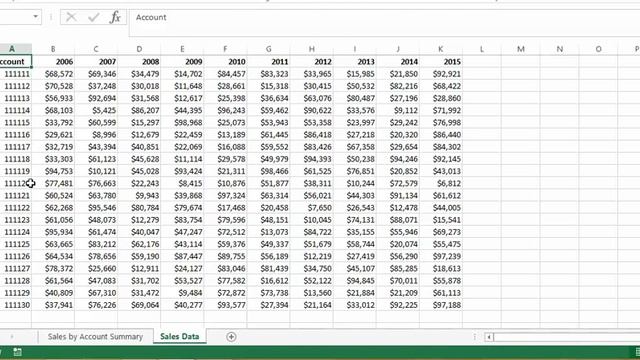Click the 2015 year header cell
The image size is (640, 360).
coord(441,62)
